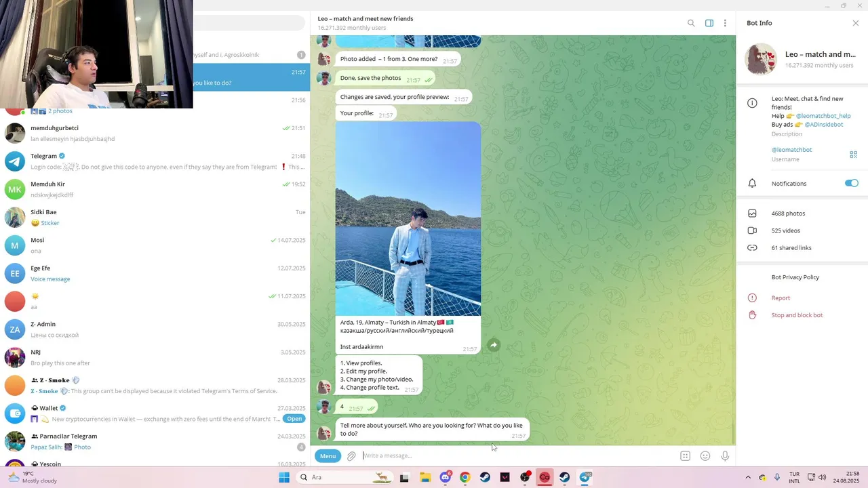Image resolution: width=868 pixels, height=488 pixels.
Task: Click the chat title Leo – match and meet new friends
Action: click(366, 19)
